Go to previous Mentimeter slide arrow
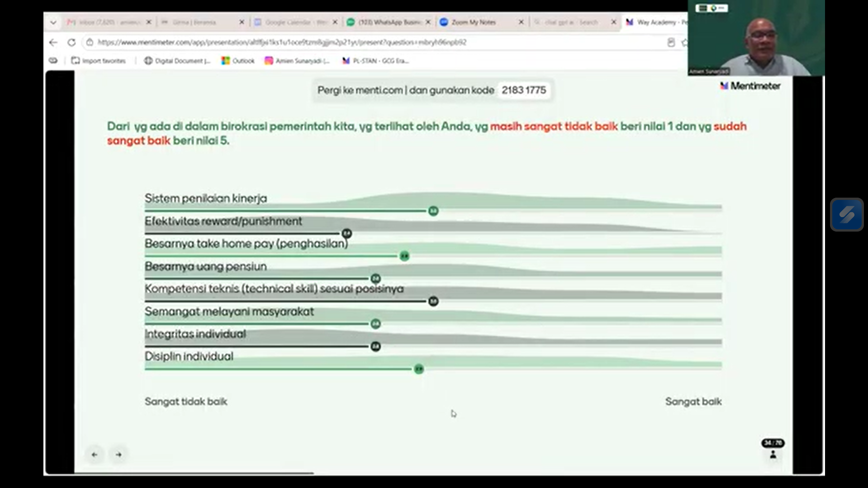This screenshot has width=868, height=488. click(x=95, y=455)
